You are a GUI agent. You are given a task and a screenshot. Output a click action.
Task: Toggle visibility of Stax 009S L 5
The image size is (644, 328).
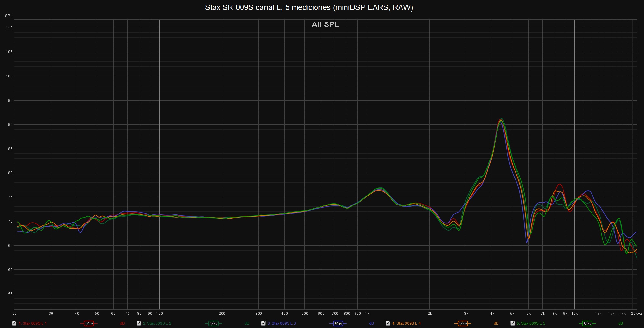513,323
